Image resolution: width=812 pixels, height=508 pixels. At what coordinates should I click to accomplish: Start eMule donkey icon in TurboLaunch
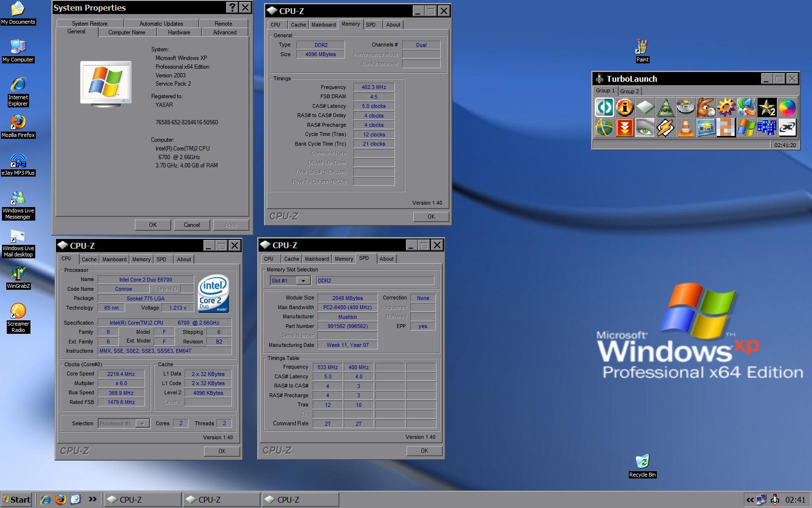(x=706, y=107)
